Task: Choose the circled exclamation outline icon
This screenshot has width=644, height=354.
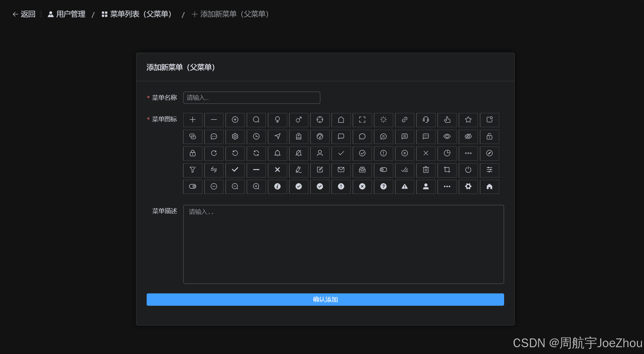Action: point(383,153)
